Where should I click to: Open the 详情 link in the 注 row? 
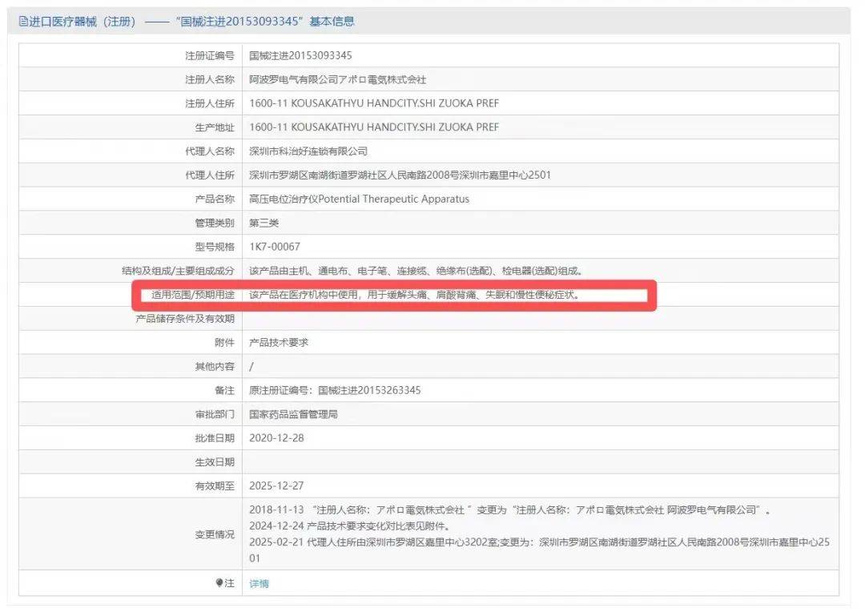click(258, 583)
